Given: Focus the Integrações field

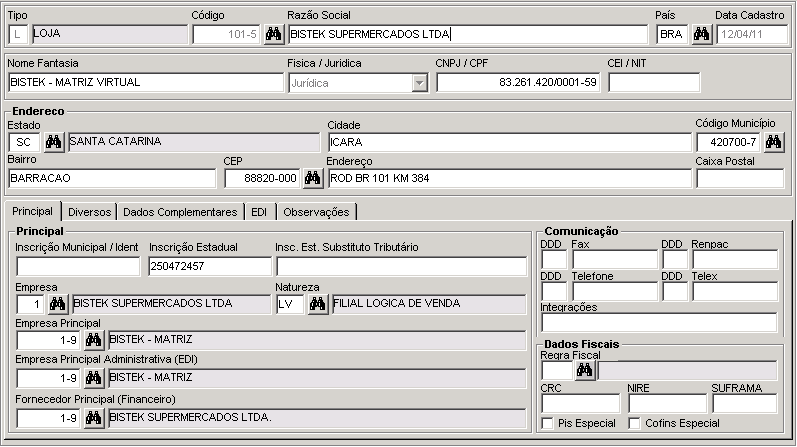Looking at the screenshot, I should 659,322.
